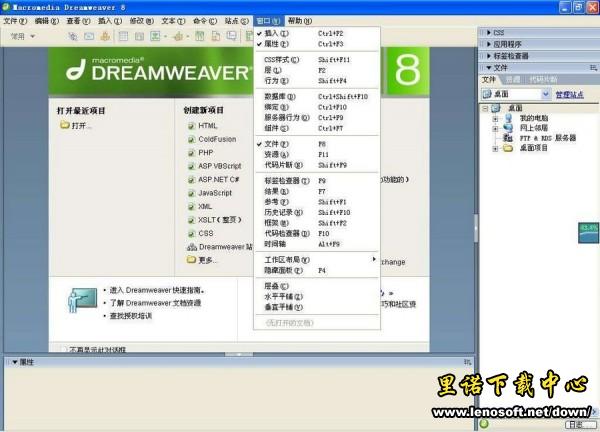
Task: Click the 管理站点 link
Action: click(569, 95)
